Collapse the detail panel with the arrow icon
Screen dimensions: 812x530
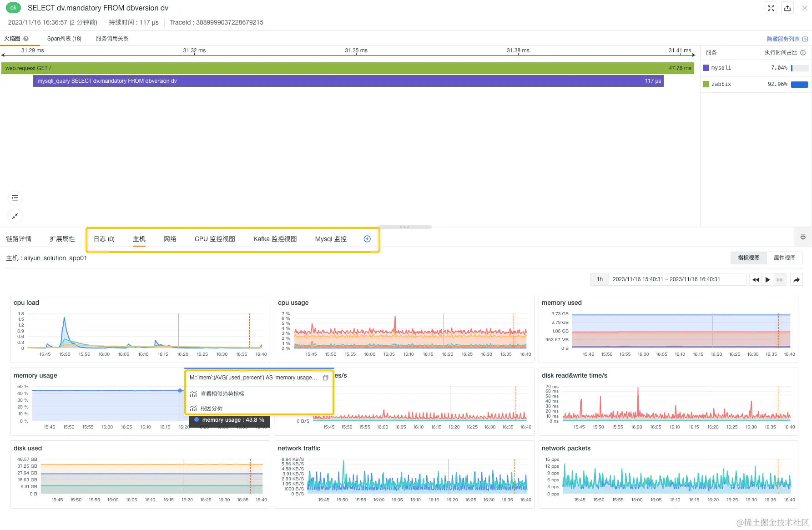[803, 237]
